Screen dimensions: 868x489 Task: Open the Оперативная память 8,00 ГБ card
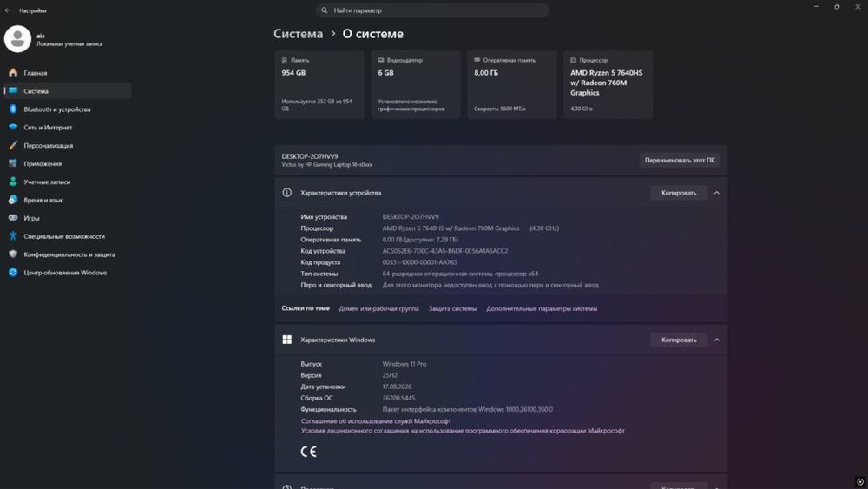pos(512,85)
